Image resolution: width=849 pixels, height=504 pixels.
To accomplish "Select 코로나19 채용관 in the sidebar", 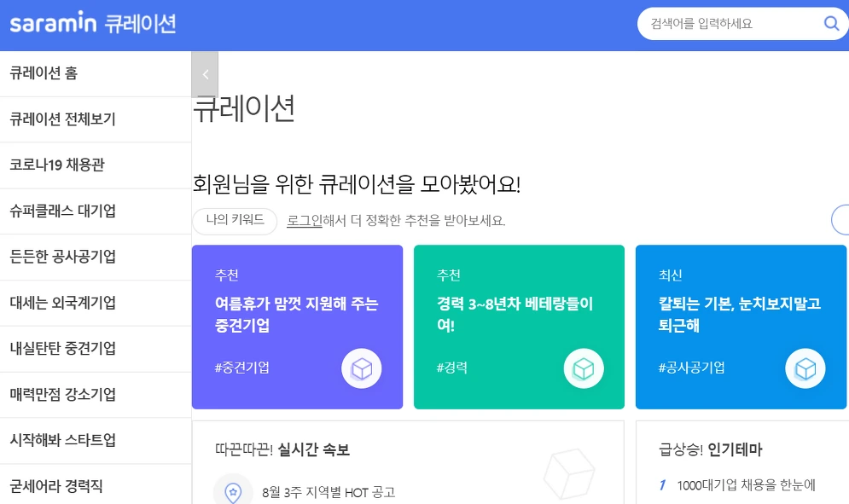I will pos(60,165).
